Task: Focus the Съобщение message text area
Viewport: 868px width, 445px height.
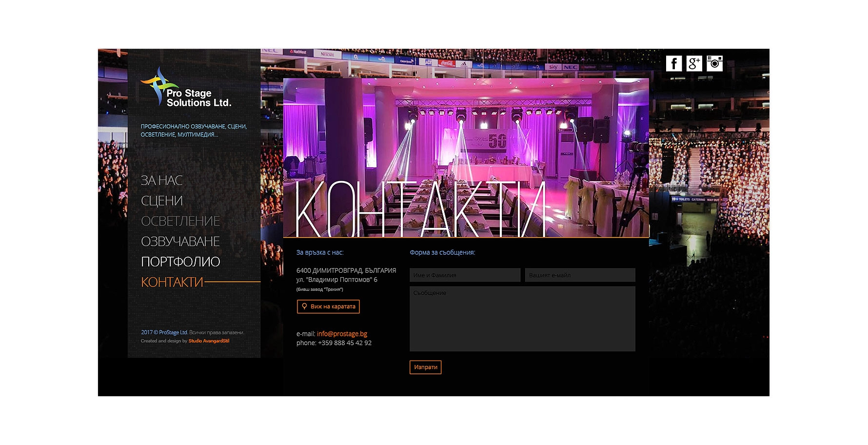Action: coord(522,319)
